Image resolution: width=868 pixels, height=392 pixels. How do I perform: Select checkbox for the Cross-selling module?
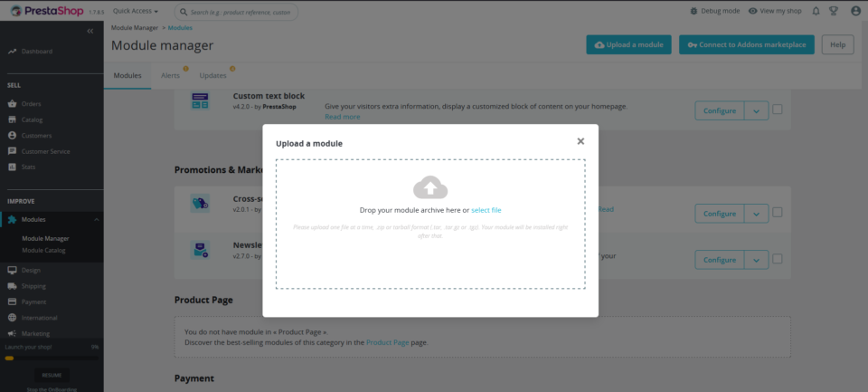click(778, 213)
